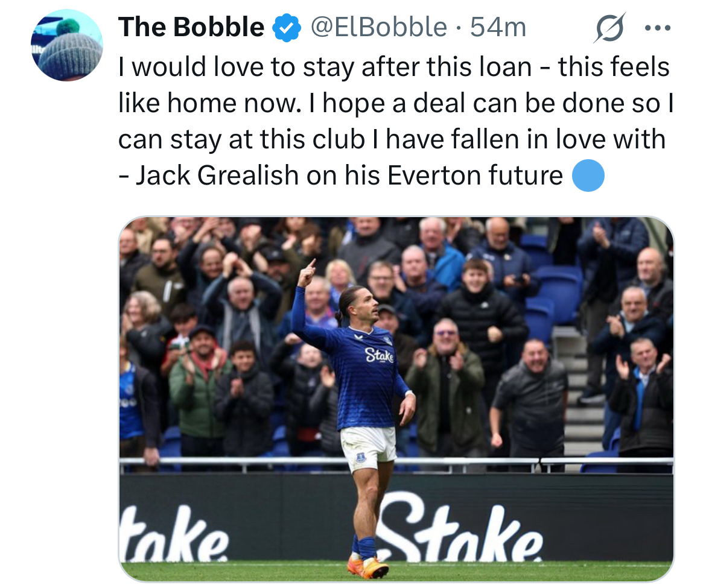
Task: Click the player's orange boots
Action: coord(368,567)
